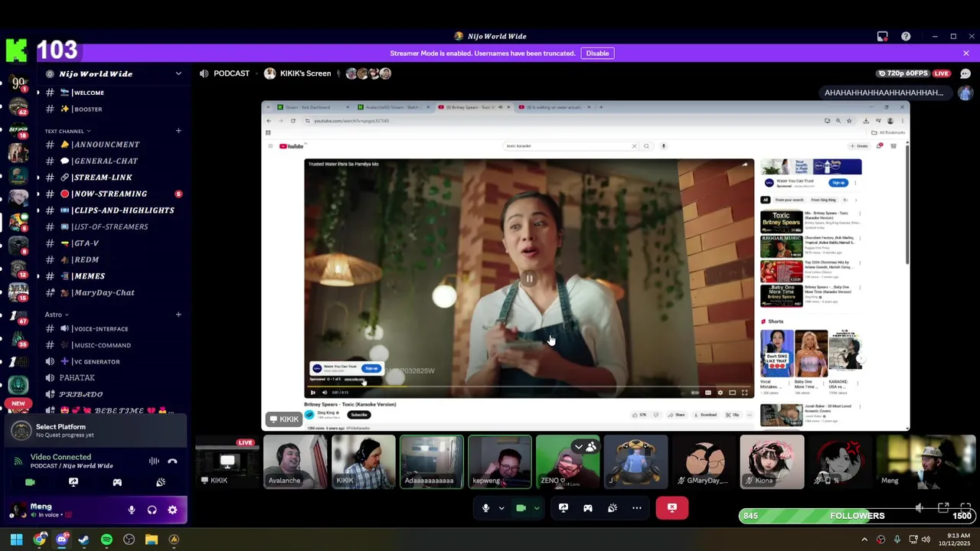Start an activity from the bottom control bar
980x551 pixels.
click(588, 507)
